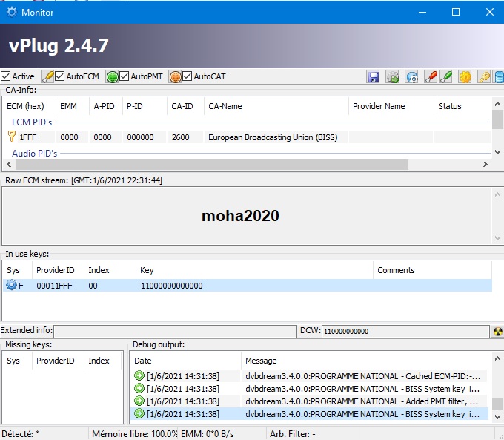The width and height of the screenshot is (504, 440).
Task: Click the grey gear with green arrow icon
Action: pos(392,77)
